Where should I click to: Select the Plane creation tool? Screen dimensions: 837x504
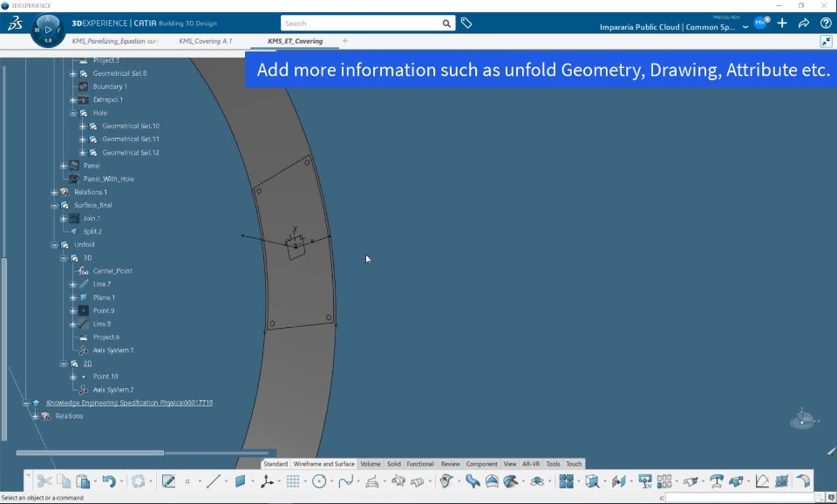[241, 481]
